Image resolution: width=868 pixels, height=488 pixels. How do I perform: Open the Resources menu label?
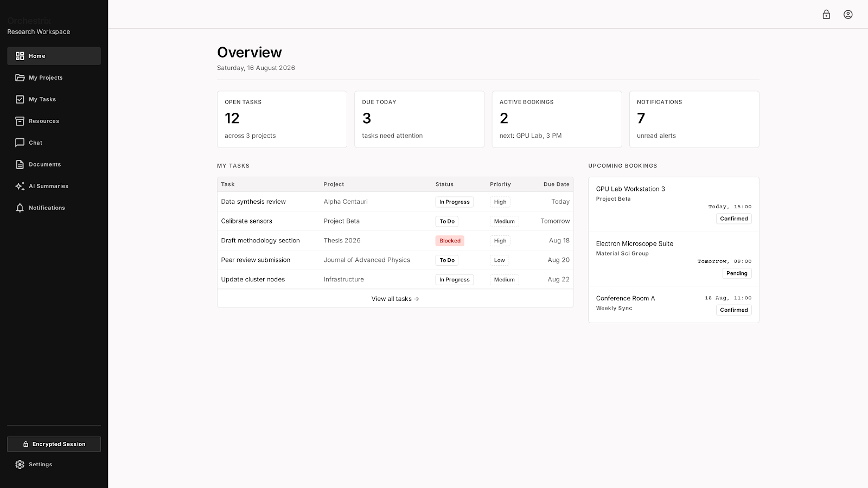click(44, 121)
